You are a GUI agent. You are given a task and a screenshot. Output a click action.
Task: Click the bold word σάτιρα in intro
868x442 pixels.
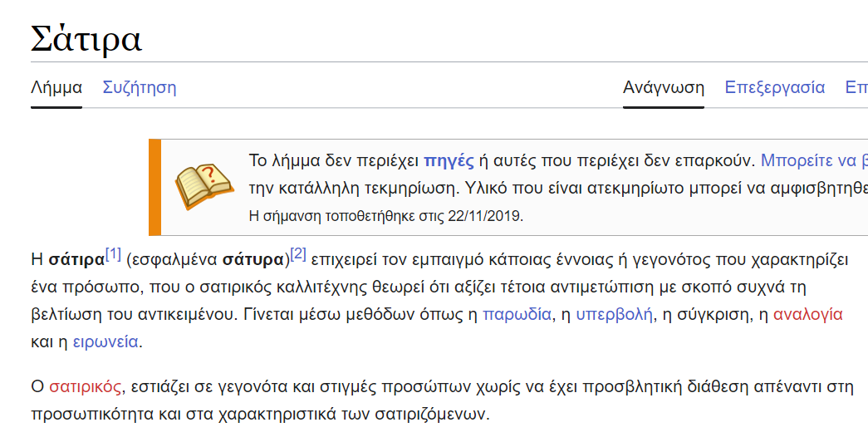76,260
